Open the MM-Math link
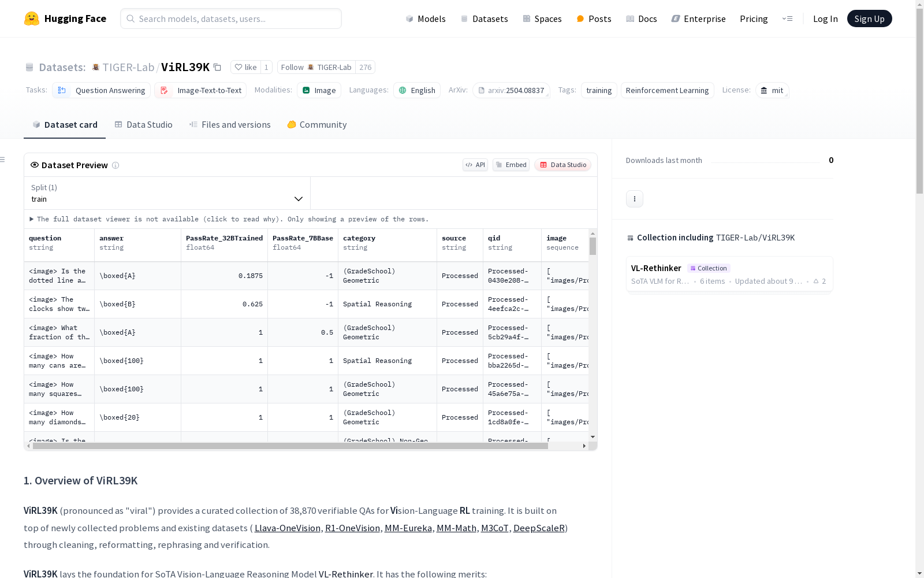Screen dimensions: 924x578 [x=456, y=528]
